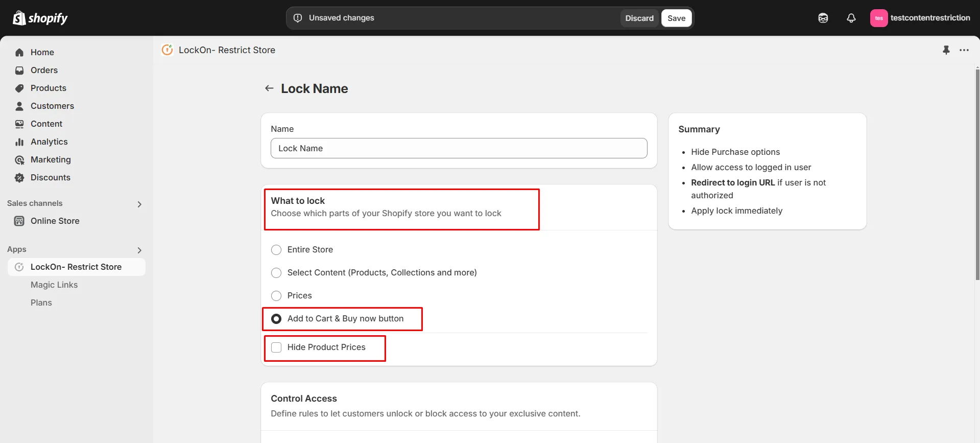Select LockOn- Restrict Store in sidebar
The height and width of the screenshot is (443, 980).
[76, 267]
